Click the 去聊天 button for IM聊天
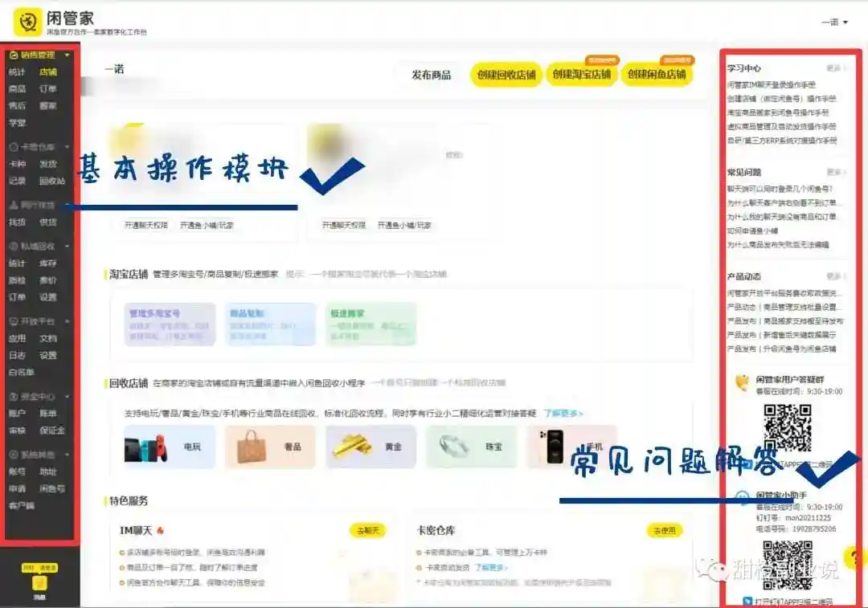Image resolution: width=868 pixels, height=608 pixels. [x=368, y=531]
